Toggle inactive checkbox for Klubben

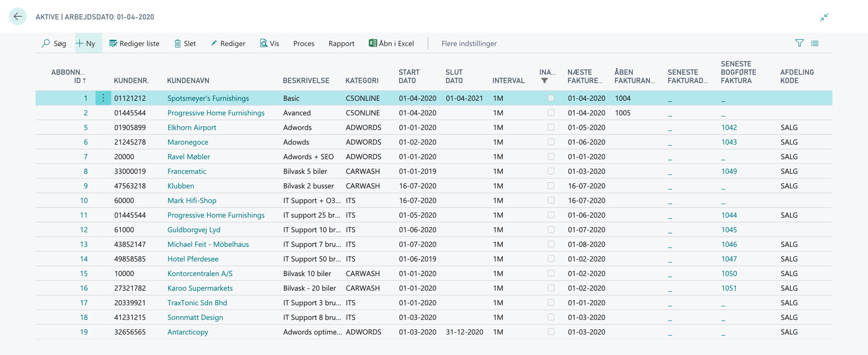(551, 186)
